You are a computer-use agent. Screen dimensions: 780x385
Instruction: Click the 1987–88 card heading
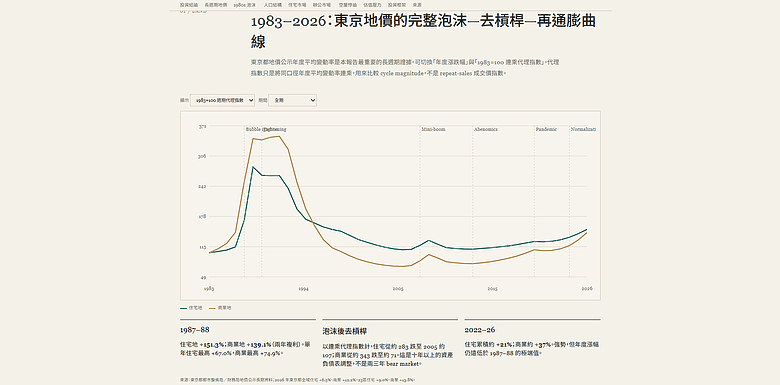pos(194,330)
